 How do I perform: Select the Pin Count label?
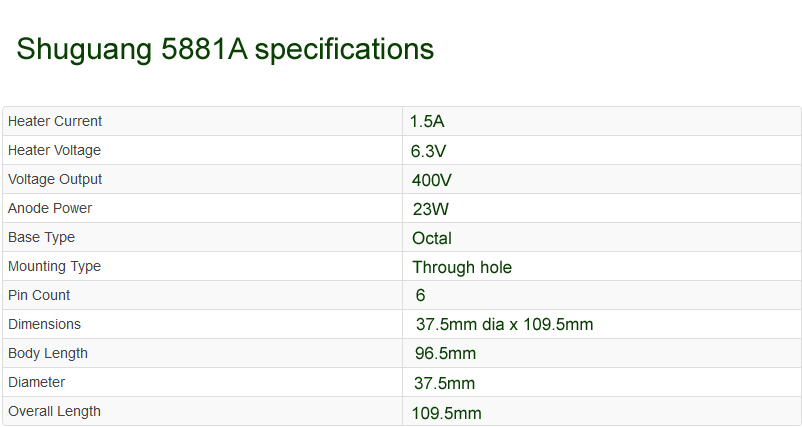click(x=39, y=295)
